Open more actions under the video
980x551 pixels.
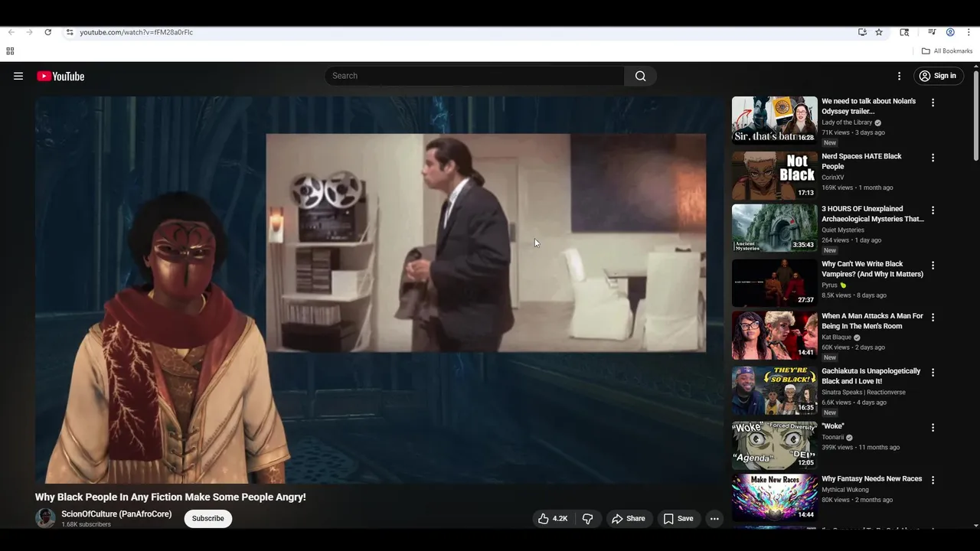(x=714, y=518)
